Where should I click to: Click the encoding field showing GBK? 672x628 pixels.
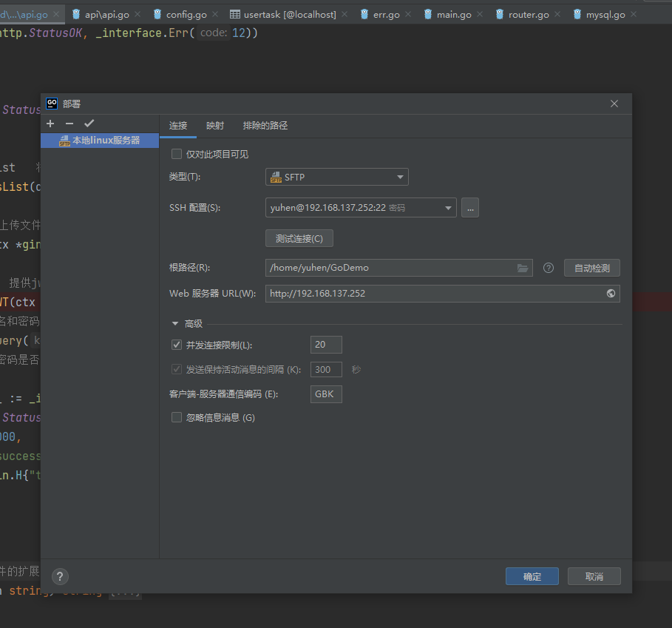tap(326, 394)
